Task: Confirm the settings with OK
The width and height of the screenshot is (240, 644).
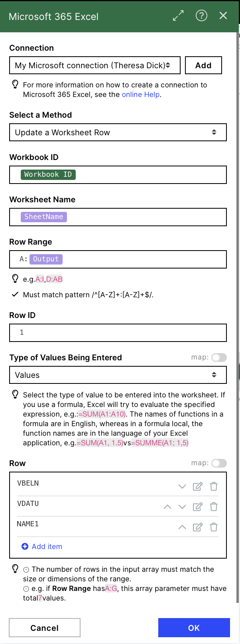Action: pos(194,628)
